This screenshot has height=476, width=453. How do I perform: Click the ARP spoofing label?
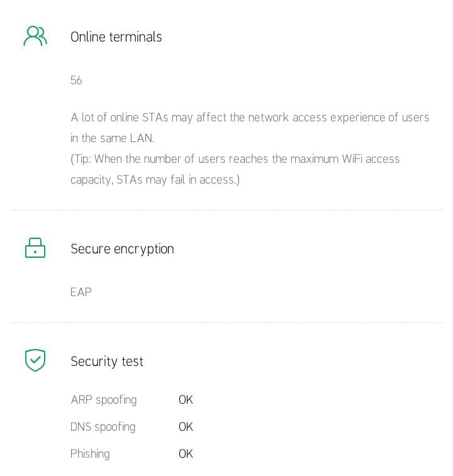click(103, 400)
